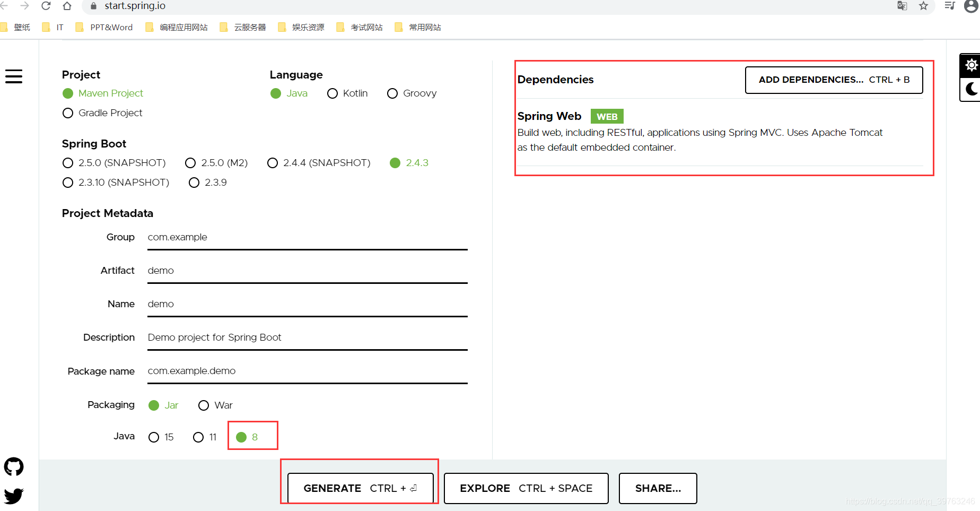The width and height of the screenshot is (980, 511).
Task: Select Spring Boot 2.5.0 (SNAPSHOT)
Action: (x=114, y=163)
